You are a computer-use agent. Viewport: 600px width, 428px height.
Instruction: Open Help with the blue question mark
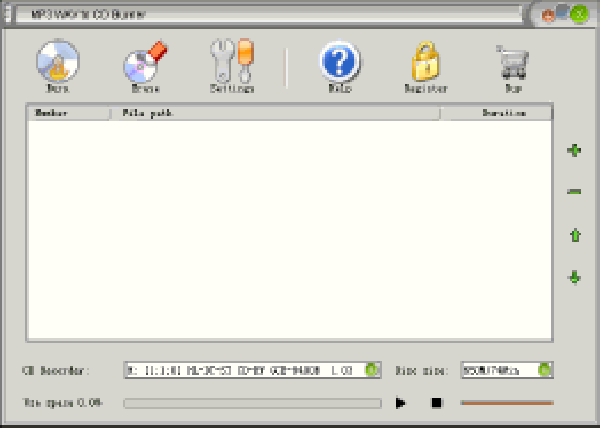[x=340, y=65]
